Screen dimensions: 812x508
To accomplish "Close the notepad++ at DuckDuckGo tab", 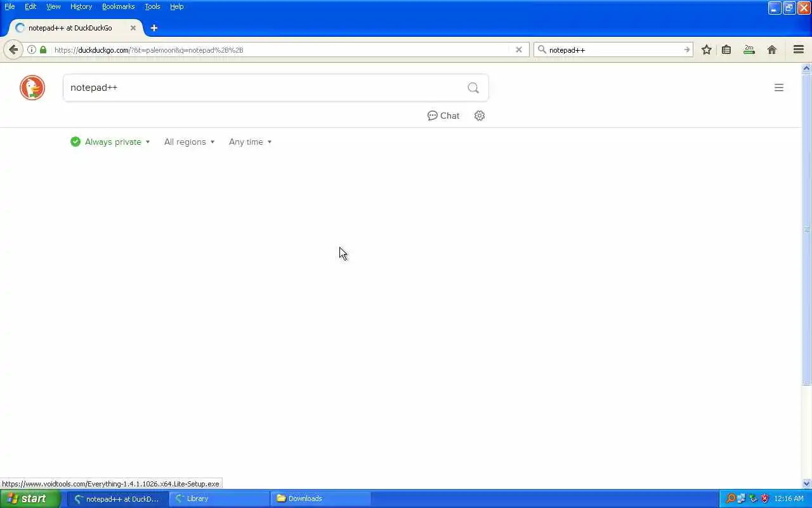I will coord(133,28).
